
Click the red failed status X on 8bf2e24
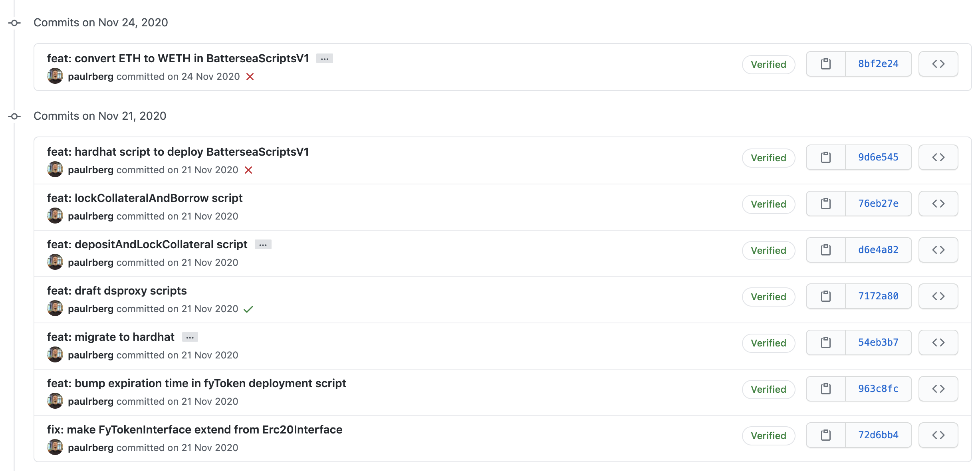click(x=250, y=77)
